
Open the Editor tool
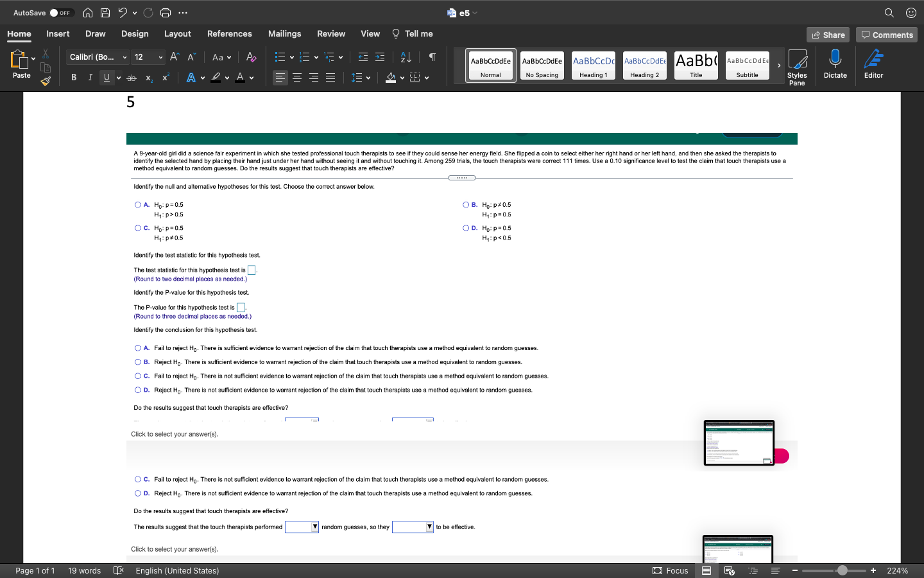tap(873, 64)
